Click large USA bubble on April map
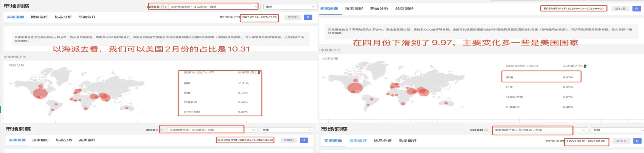Screen dimensions: 644x153 tap(355, 88)
